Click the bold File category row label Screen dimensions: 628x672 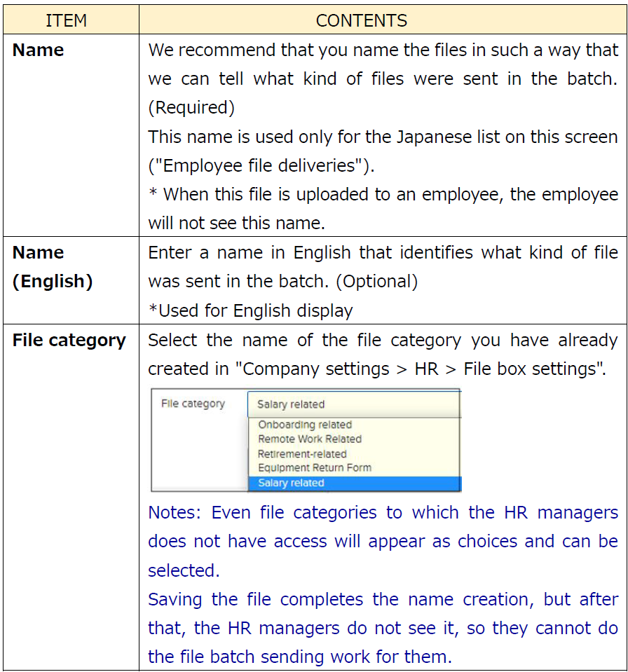(x=69, y=341)
